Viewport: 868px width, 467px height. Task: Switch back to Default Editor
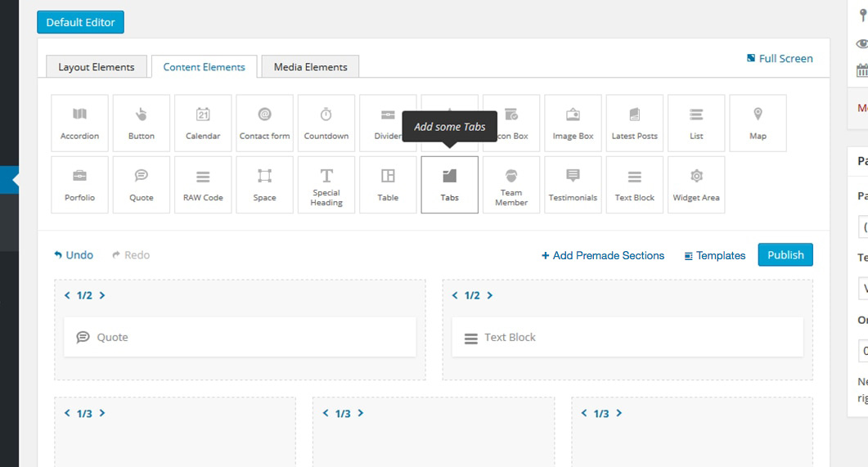pyautogui.click(x=80, y=22)
